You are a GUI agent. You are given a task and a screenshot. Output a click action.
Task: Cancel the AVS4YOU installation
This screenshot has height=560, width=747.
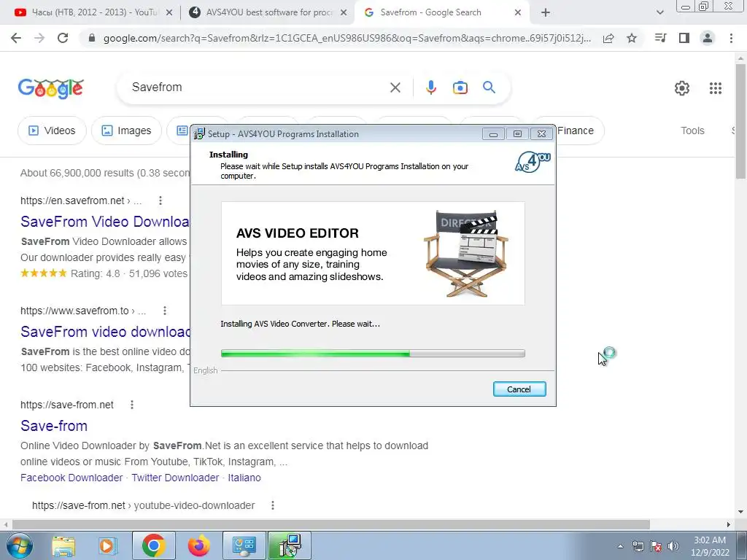(x=519, y=389)
